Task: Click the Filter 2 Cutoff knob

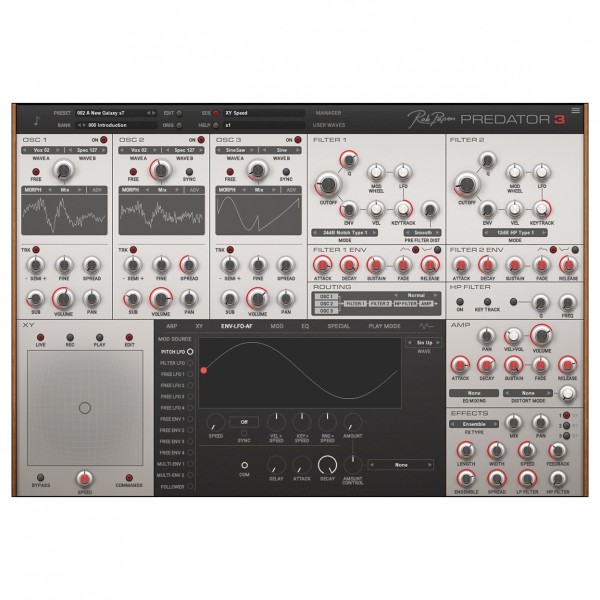Action: tap(466, 185)
